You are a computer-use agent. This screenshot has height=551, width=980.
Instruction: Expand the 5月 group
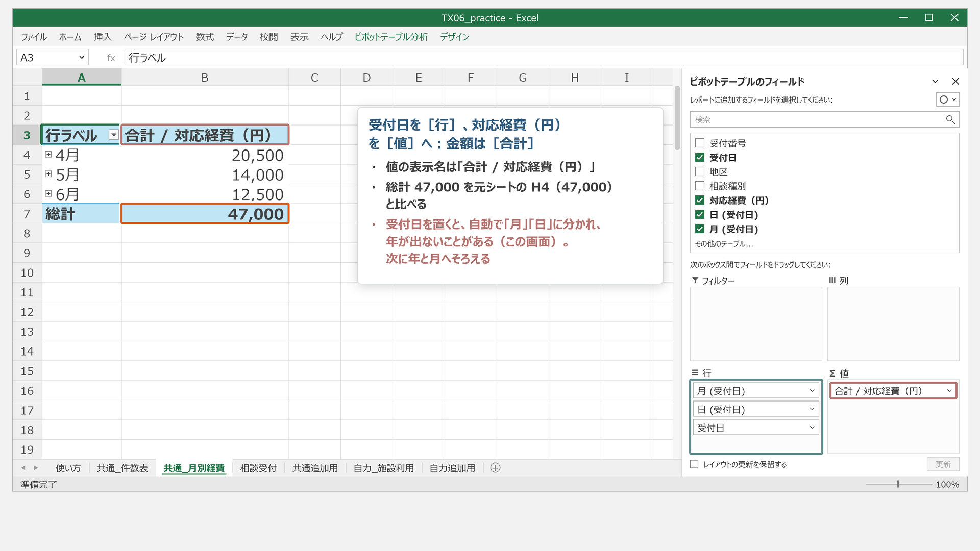tap(48, 174)
